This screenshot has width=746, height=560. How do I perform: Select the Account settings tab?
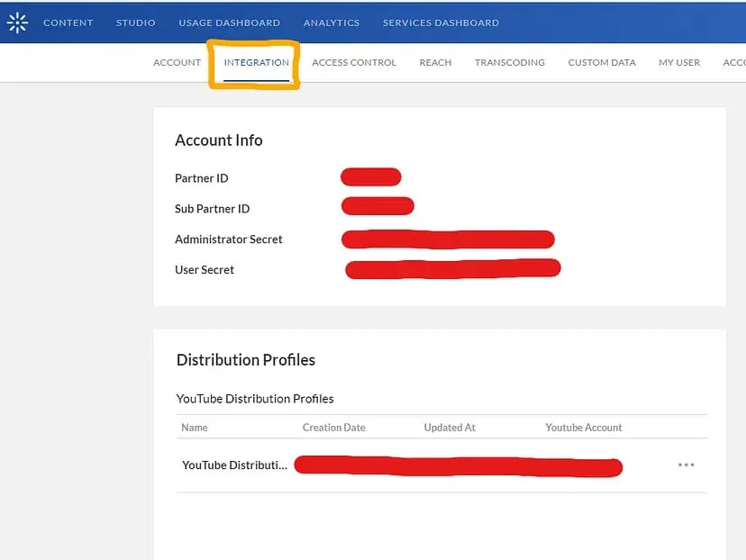[x=177, y=63]
